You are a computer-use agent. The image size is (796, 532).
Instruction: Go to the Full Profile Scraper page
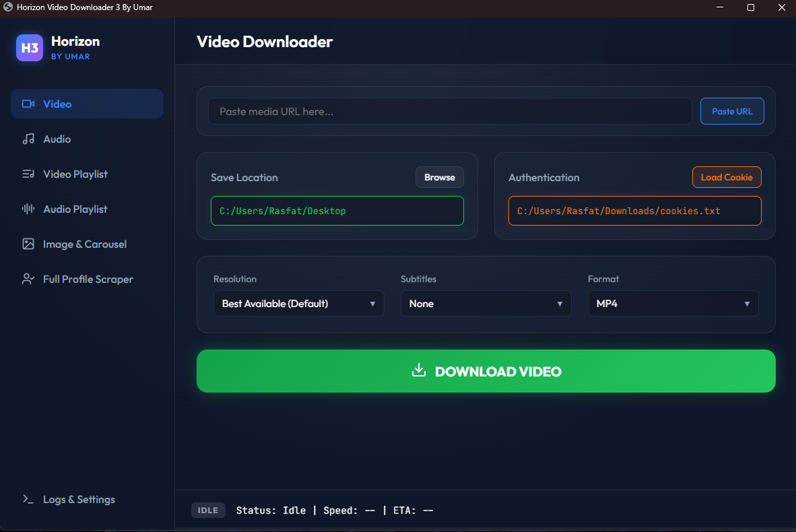pyautogui.click(x=88, y=279)
